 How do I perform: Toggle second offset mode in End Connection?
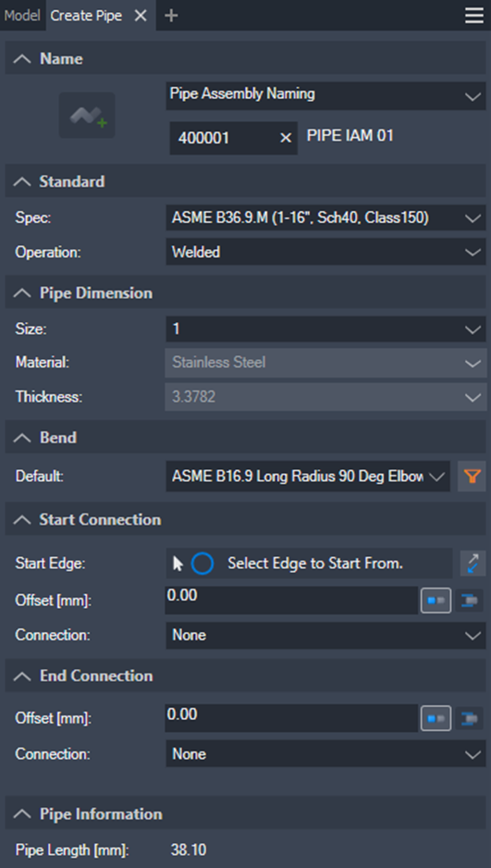(x=470, y=718)
